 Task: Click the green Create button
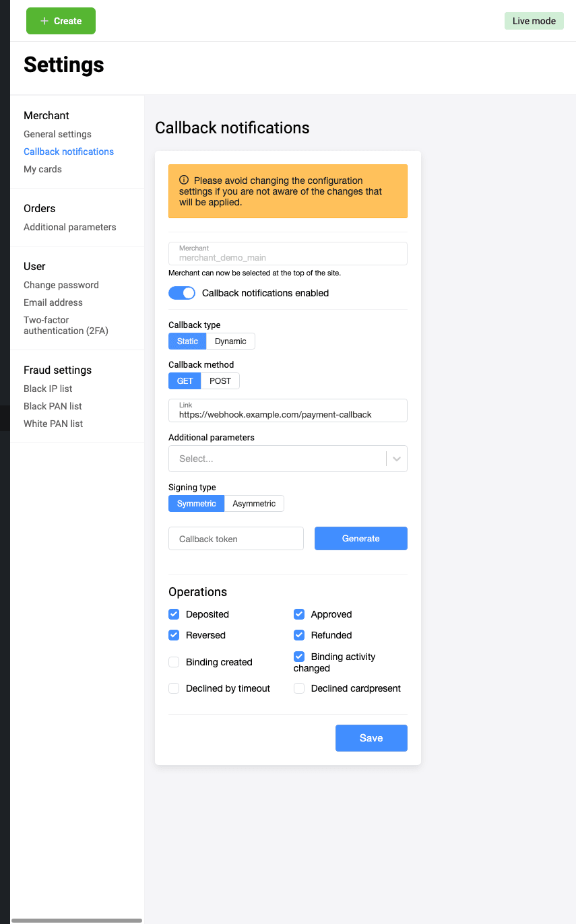(x=61, y=21)
